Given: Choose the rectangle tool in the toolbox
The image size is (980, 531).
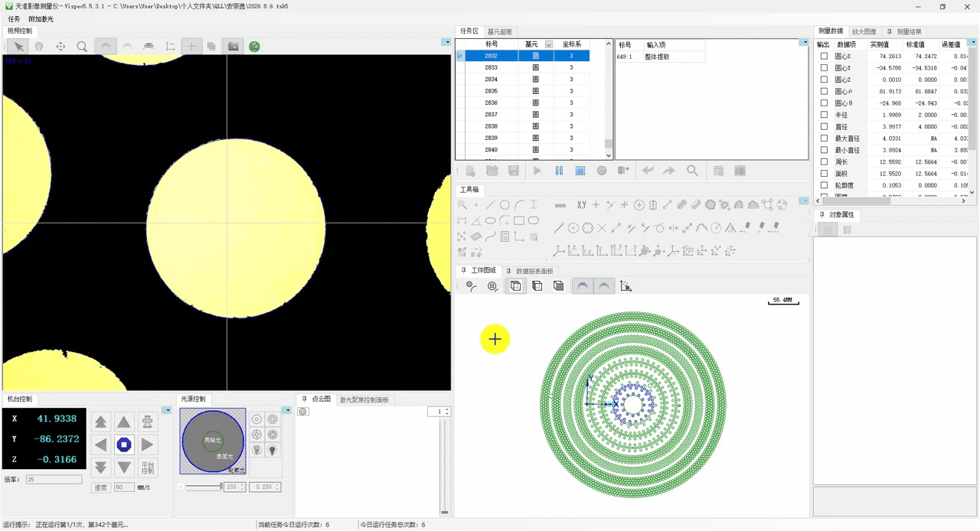Looking at the screenshot, I should tap(519, 220).
